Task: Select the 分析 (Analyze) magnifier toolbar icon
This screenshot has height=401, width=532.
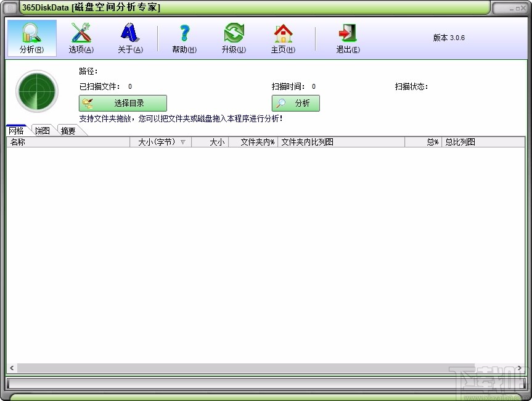Action: pos(31,37)
